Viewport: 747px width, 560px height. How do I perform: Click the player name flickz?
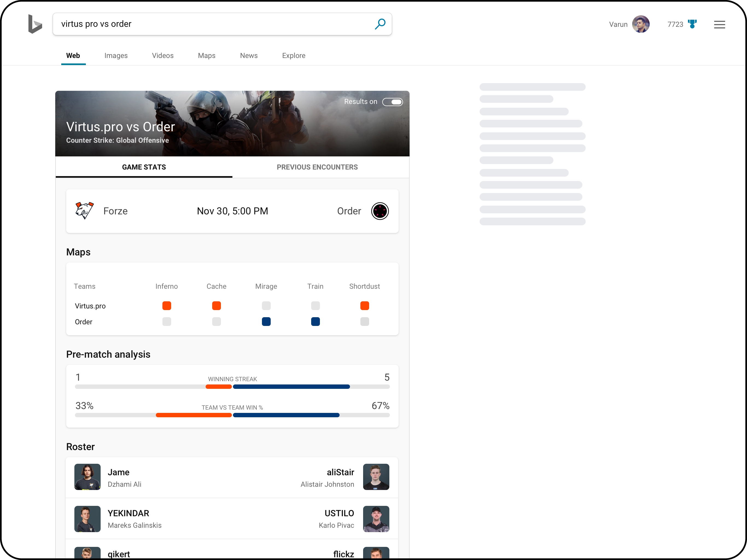(x=344, y=554)
